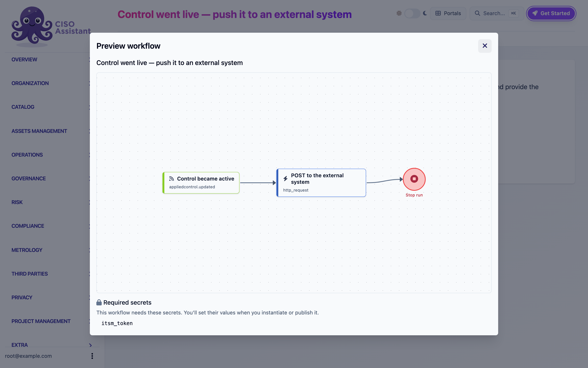Viewport: 588px width, 368px height.
Task: Click the workflow name subtitle in dialog
Action: click(170, 63)
